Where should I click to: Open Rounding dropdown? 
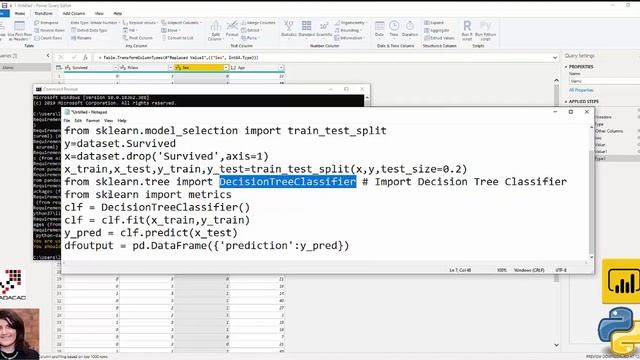pyautogui.click(x=348, y=30)
